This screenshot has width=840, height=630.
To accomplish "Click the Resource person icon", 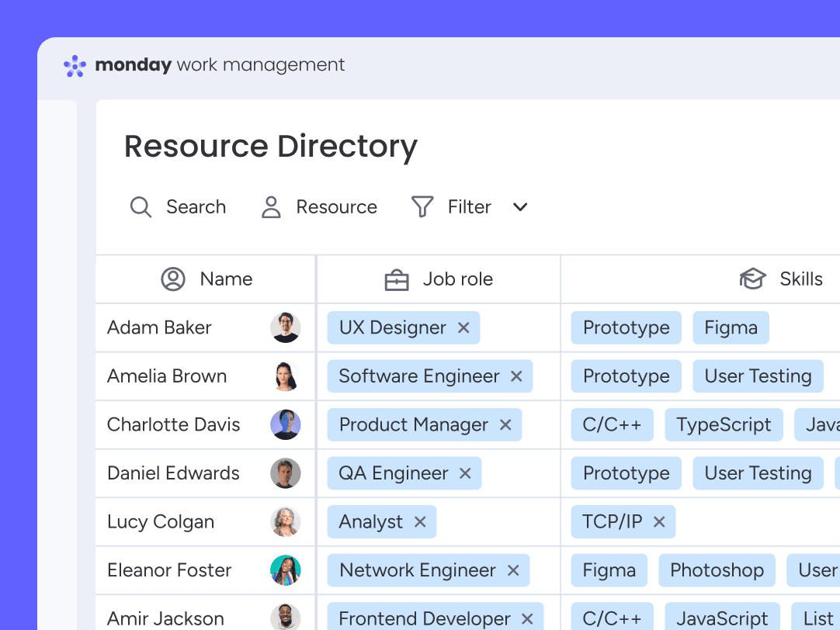I will [x=271, y=207].
